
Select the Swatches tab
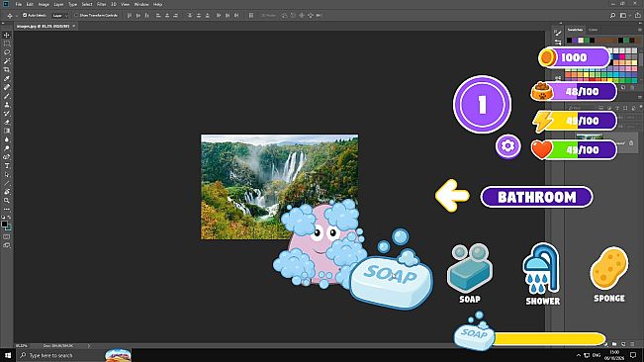tap(575, 30)
